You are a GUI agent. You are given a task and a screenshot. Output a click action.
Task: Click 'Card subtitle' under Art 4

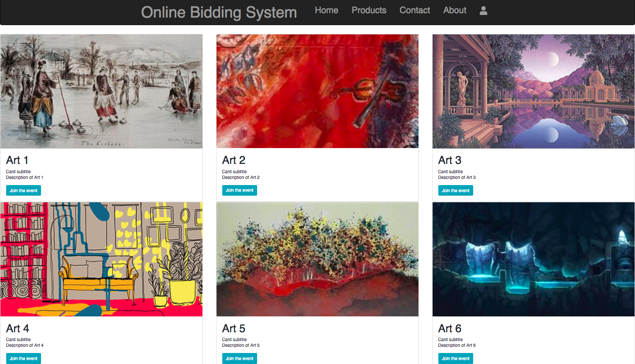19,340
